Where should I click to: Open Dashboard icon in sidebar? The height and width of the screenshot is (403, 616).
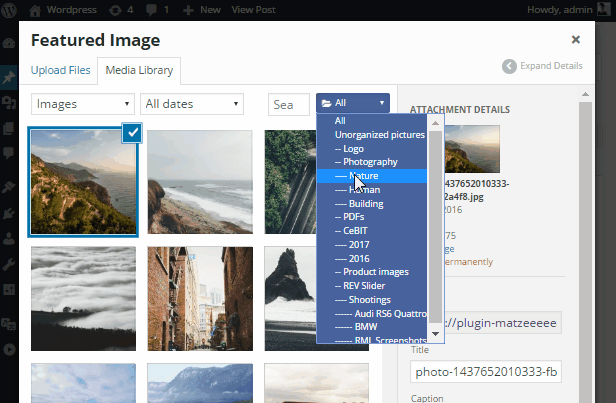click(x=9, y=43)
